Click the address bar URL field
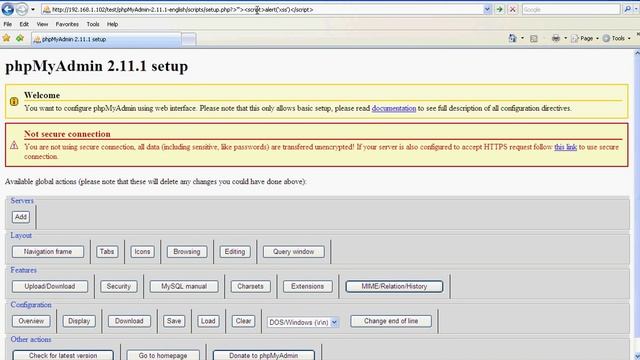Image resolution: width=640 pixels, height=360 pixels. pos(262,9)
